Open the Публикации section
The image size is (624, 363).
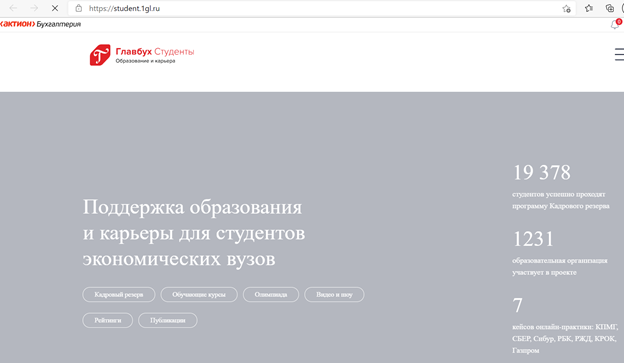168,320
